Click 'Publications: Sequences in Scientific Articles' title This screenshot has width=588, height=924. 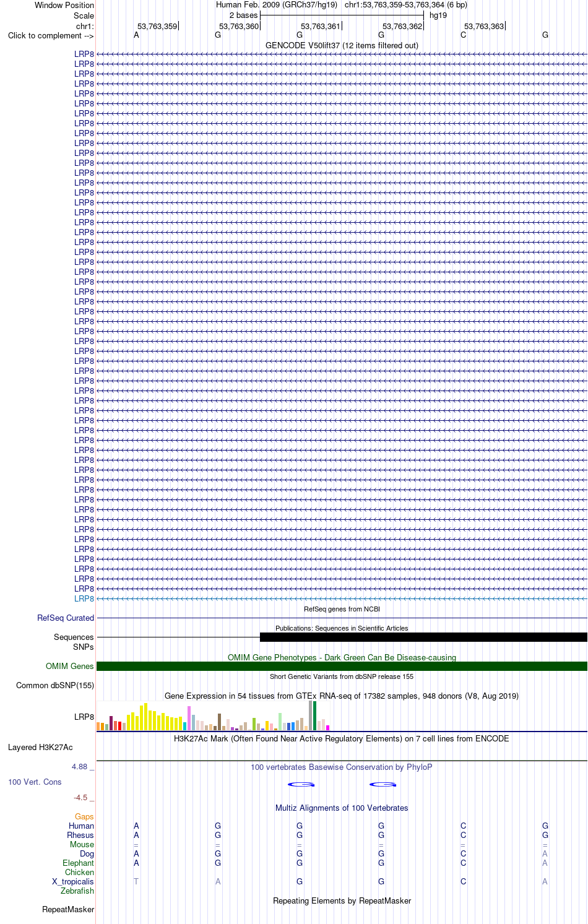click(x=342, y=628)
